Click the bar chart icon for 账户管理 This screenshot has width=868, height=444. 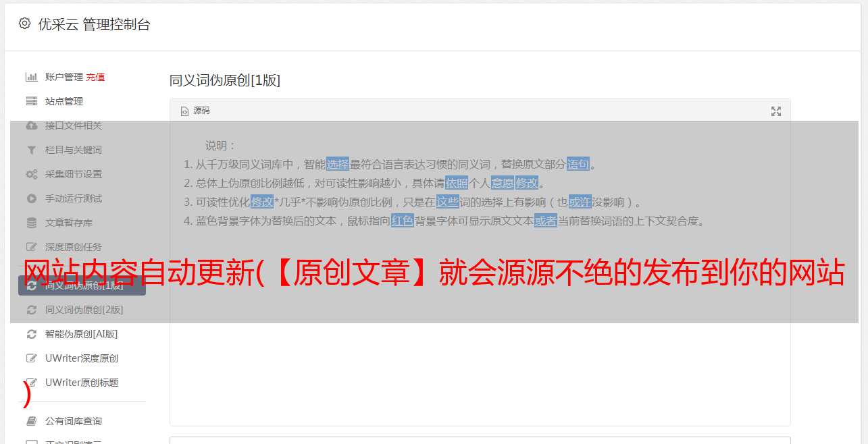31,77
